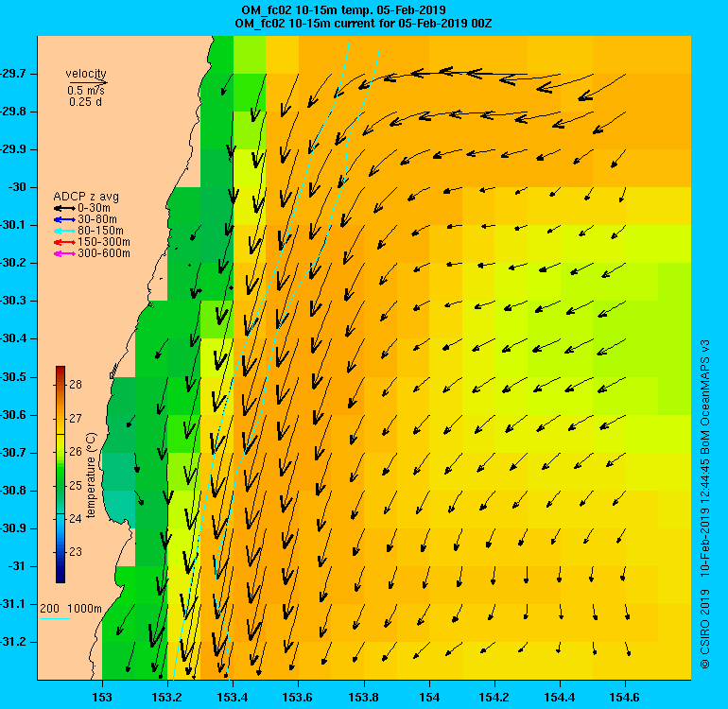Click the '200' isobath label
Viewport: 728px width, 709px height.
[50, 609]
